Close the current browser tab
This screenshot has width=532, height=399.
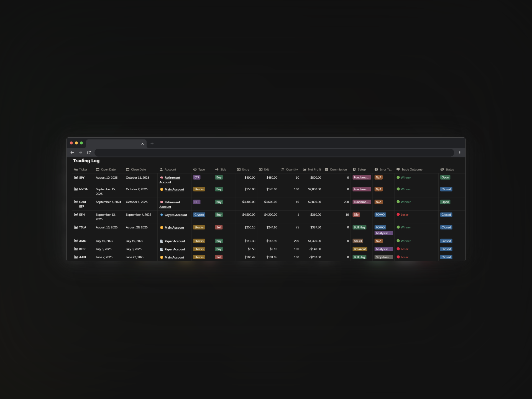142,144
